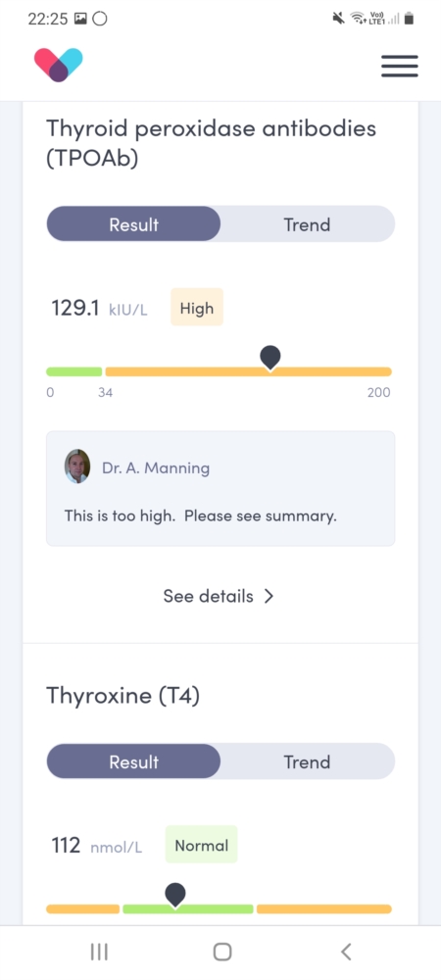The width and height of the screenshot is (441, 980).
Task: Expand TPOAb See details chevron
Action: (269, 596)
